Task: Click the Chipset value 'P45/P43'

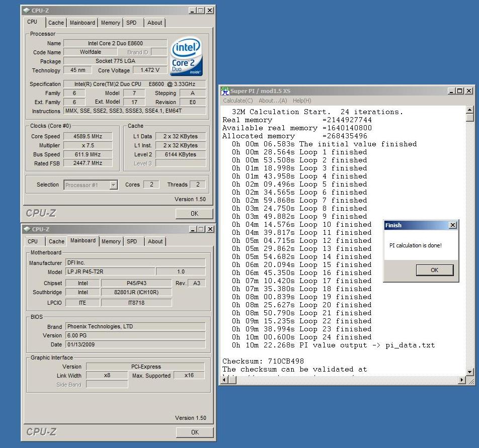Action: (136, 283)
